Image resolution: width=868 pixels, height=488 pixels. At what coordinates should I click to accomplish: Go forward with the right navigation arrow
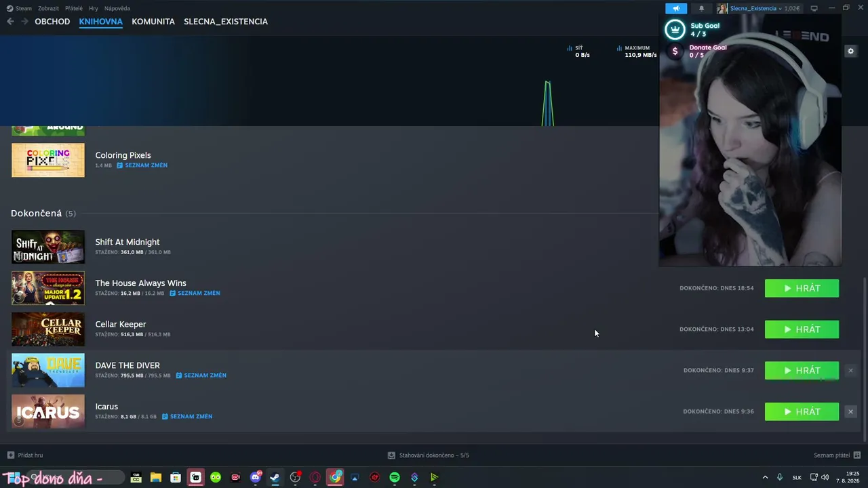click(x=24, y=22)
